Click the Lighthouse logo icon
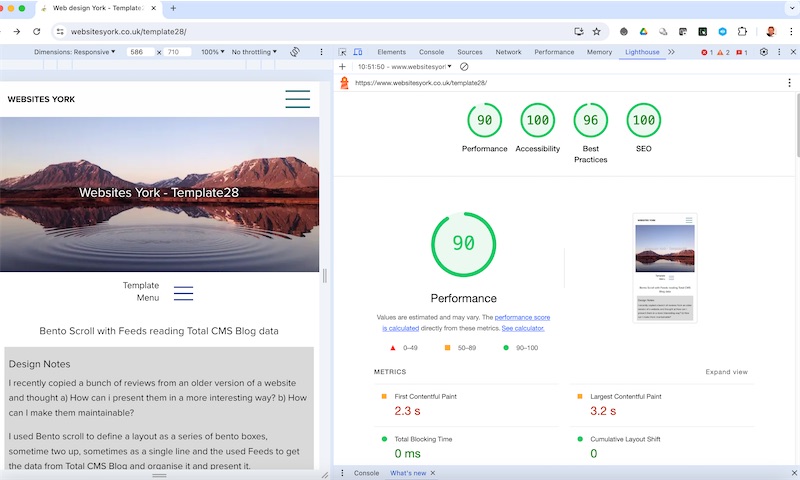 click(x=344, y=83)
